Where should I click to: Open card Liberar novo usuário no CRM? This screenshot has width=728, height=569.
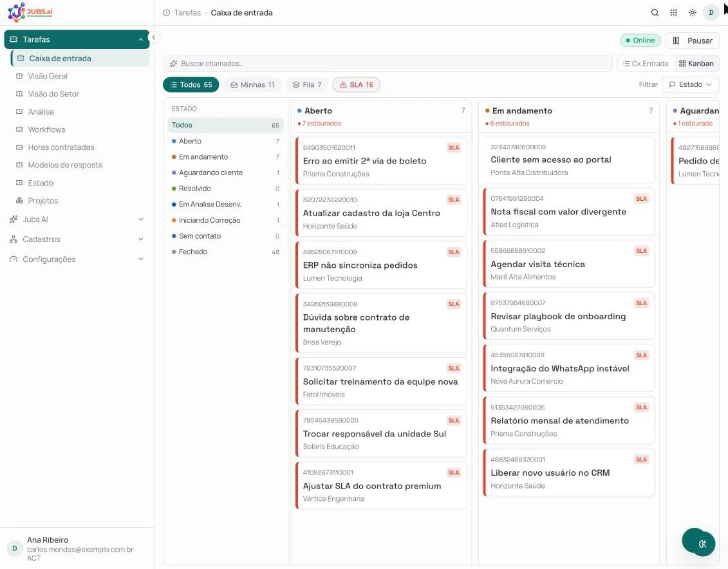(569, 472)
